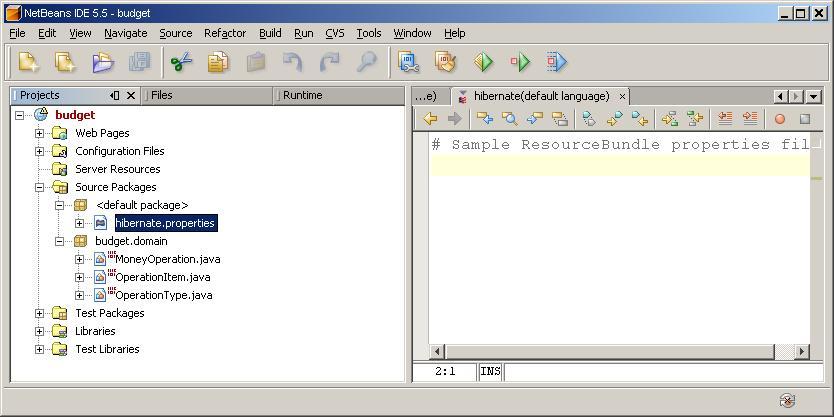Click the editor Back yellow arrow icon
Viewport: 834px width, 417px height.
(x=430, y=119)
